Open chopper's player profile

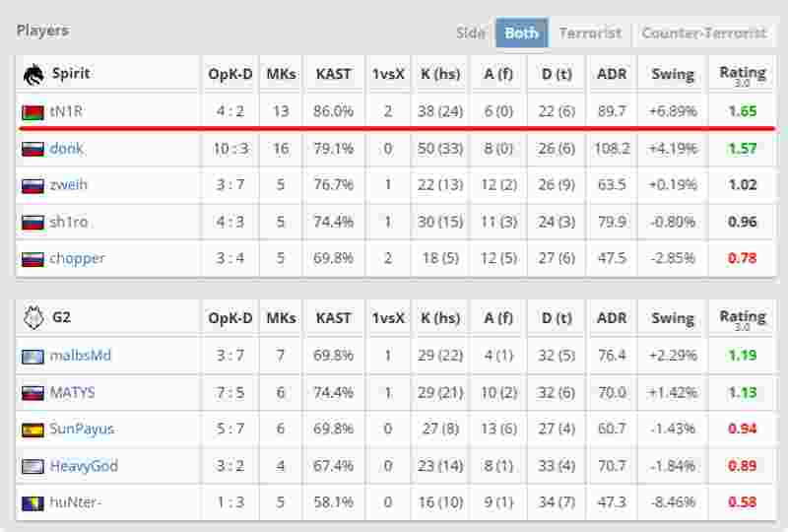(77, 258)
